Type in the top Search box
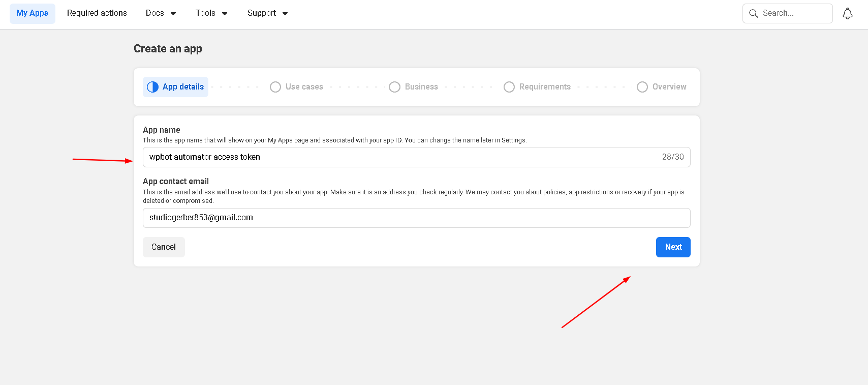Viewport: 868px width, 385px height. [794, 13]
